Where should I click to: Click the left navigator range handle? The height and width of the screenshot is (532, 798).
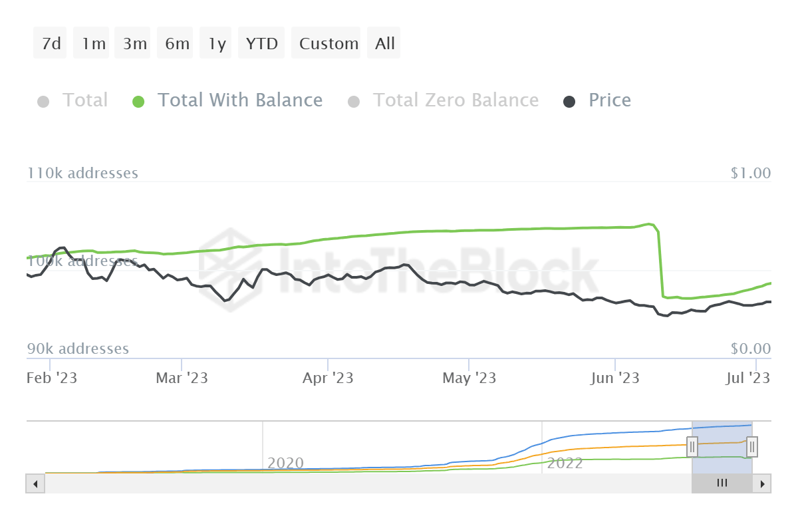point(692,448)
